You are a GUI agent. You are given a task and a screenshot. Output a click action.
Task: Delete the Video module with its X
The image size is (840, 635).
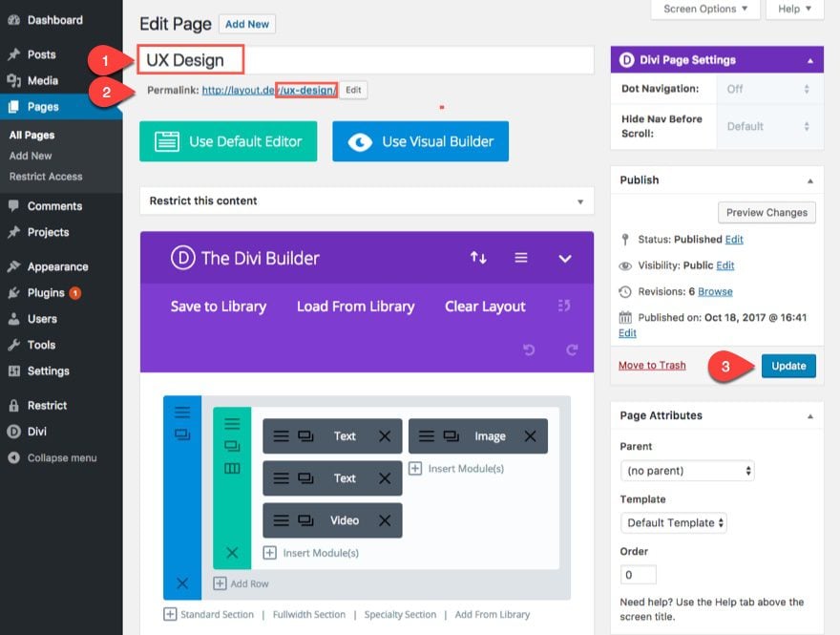pyautogui.click(x=385, y=520)
